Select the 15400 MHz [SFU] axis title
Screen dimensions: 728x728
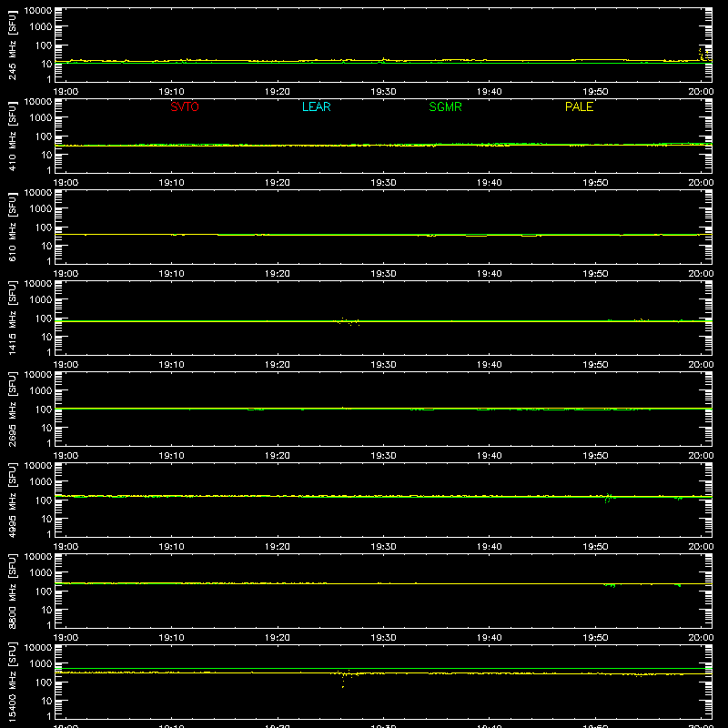tap(13, 682)
